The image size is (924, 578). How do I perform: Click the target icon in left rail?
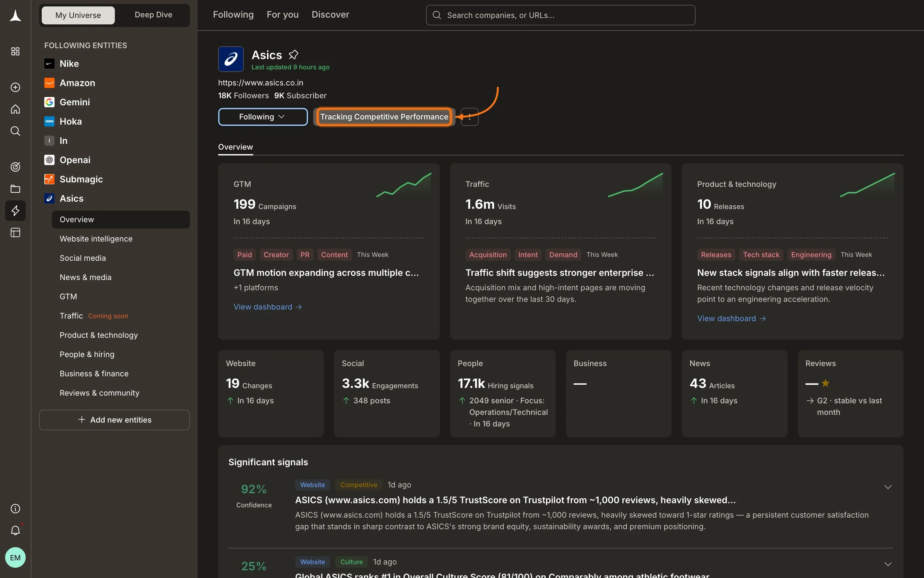(15, 167)
